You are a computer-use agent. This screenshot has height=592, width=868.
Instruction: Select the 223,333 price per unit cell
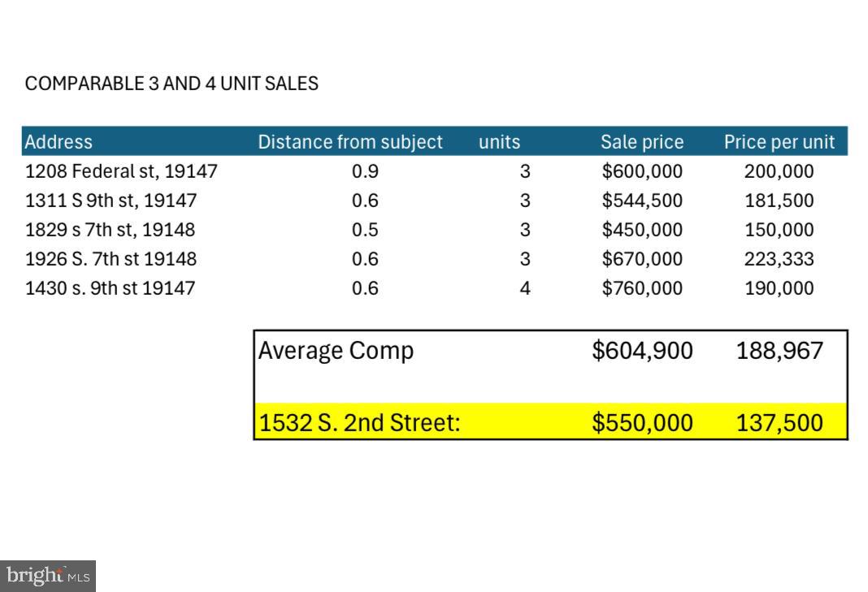779,259
